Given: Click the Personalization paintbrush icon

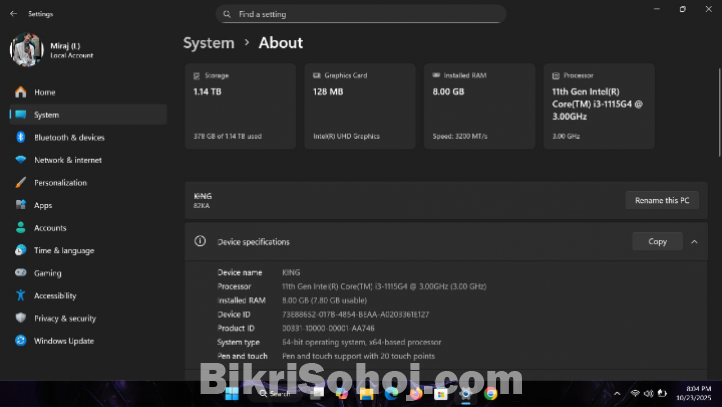Looking at the screenshot, I should [20, 182].
